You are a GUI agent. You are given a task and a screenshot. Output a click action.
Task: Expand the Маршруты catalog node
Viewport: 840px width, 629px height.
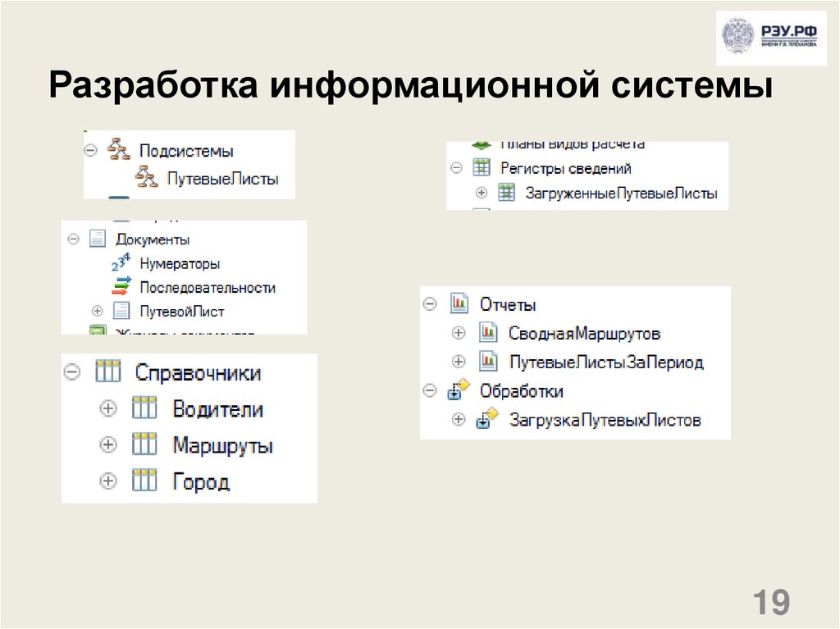click(x=107, y=444)
